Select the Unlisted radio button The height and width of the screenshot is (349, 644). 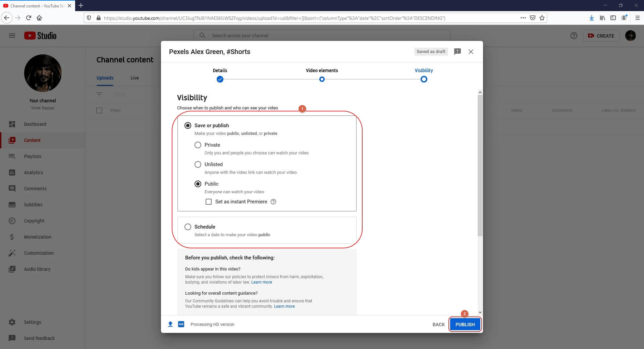coord(198,164)
